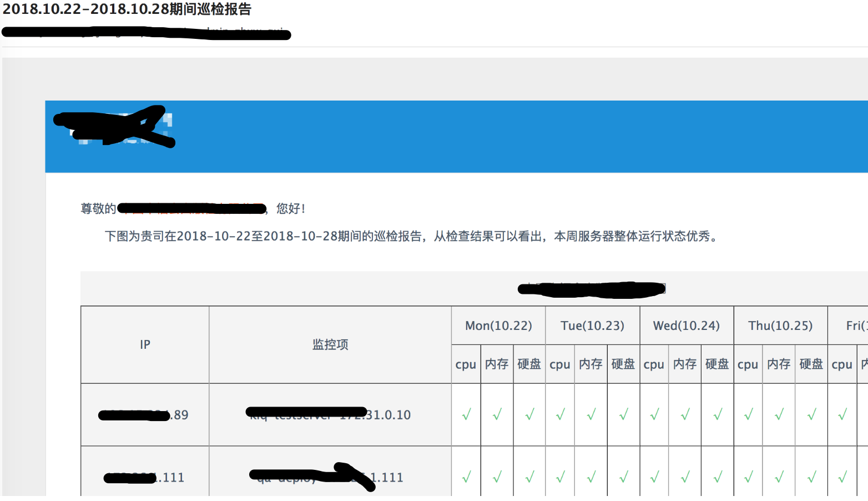Image resolution: width=868 pixels, height=501 pixels.
Task: Click the cpu subheader under Thu(10.25)
Action: [x=748, y=364]
